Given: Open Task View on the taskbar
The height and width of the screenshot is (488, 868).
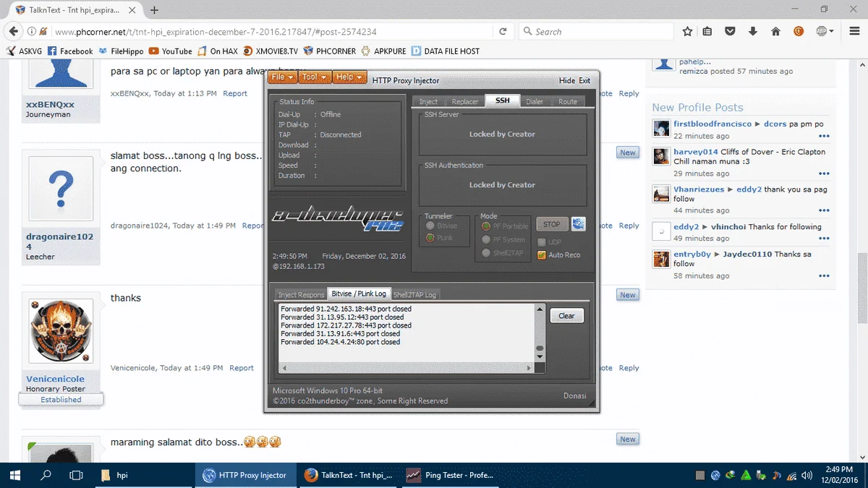Looking at the screenshot, I should [x=76, y=475].
